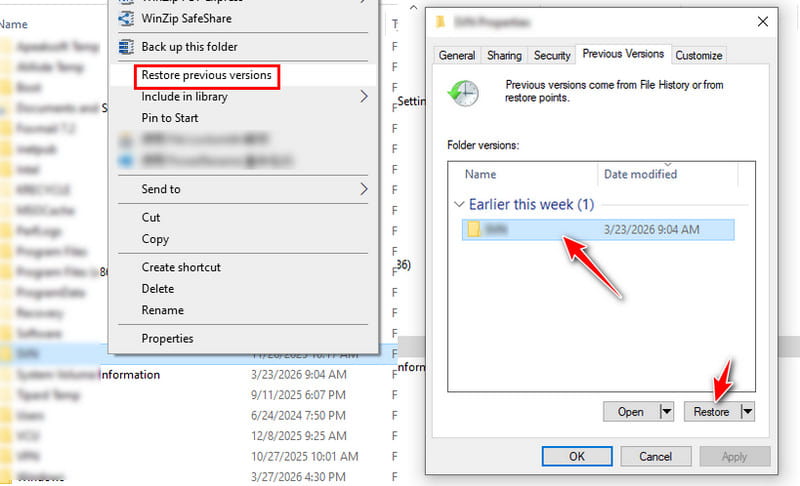
Task: Click the 12/8/2025 9:25 AM date cell
Action: pos(298,436)
